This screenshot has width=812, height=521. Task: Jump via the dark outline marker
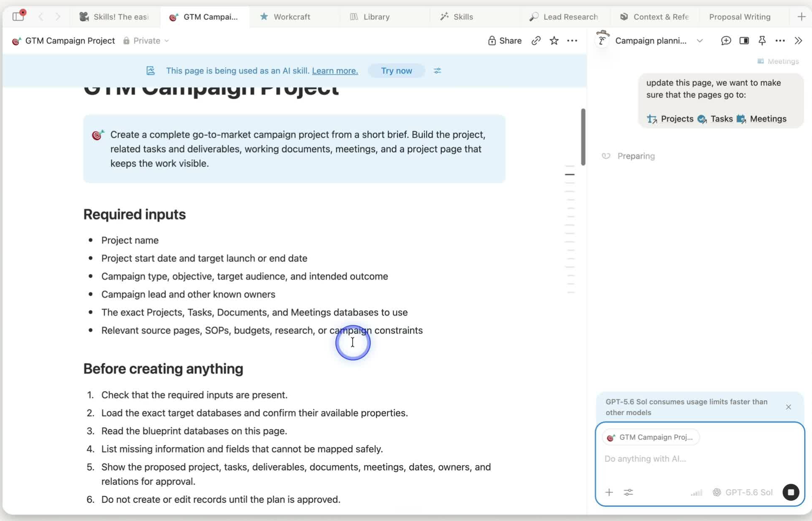tap(569, 174)
